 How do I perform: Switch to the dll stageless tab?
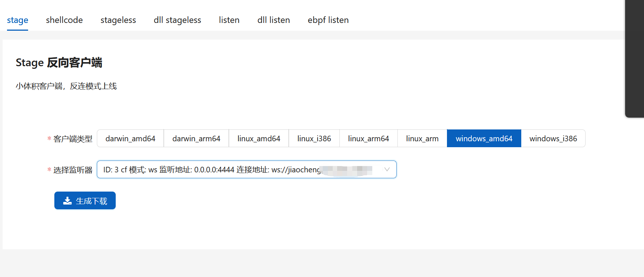177,20
